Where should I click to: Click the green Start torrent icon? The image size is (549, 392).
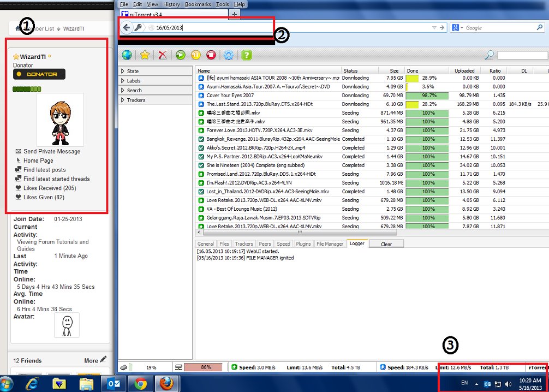(x=180, y=55)
